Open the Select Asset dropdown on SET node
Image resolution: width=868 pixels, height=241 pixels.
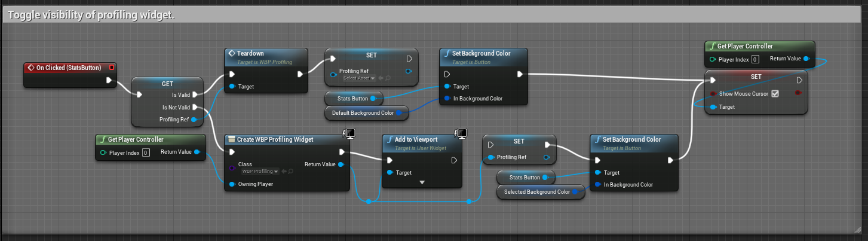[358, 78]
